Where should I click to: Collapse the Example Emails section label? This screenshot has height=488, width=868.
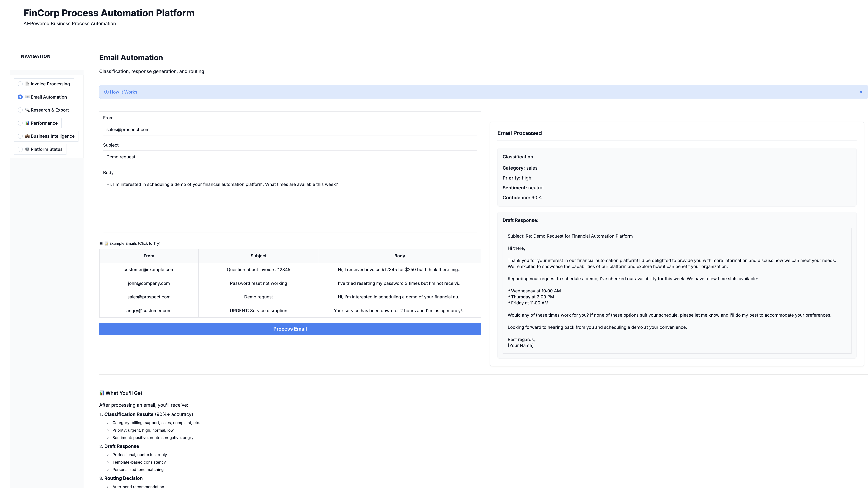pos(135,243)
